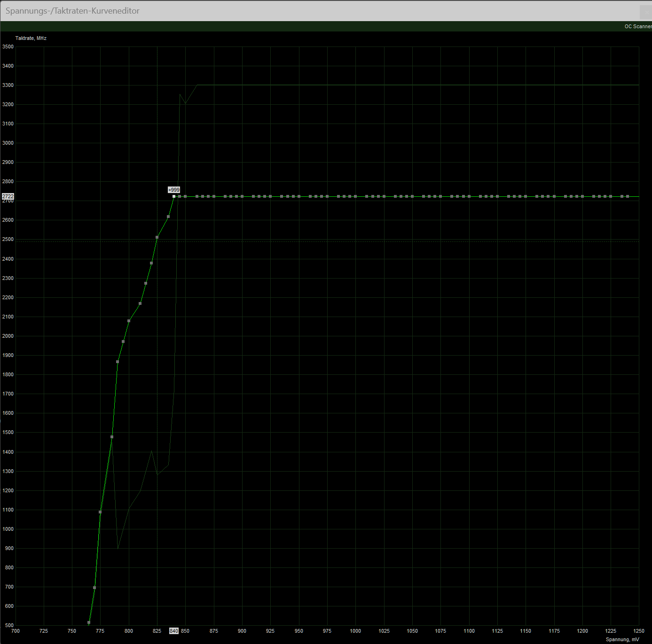This screenshot has height=644, width=652.
Task: Click the 3000 label on frequency axis
Action: 8,143
